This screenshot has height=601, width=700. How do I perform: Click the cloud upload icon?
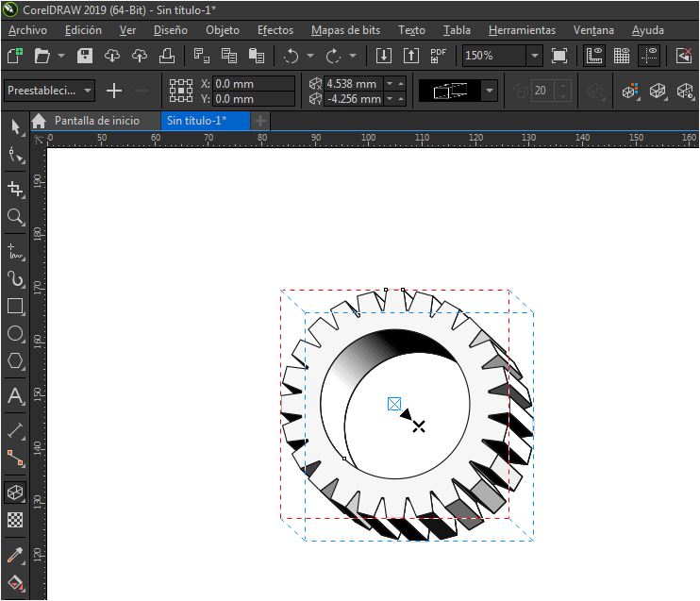140,56
